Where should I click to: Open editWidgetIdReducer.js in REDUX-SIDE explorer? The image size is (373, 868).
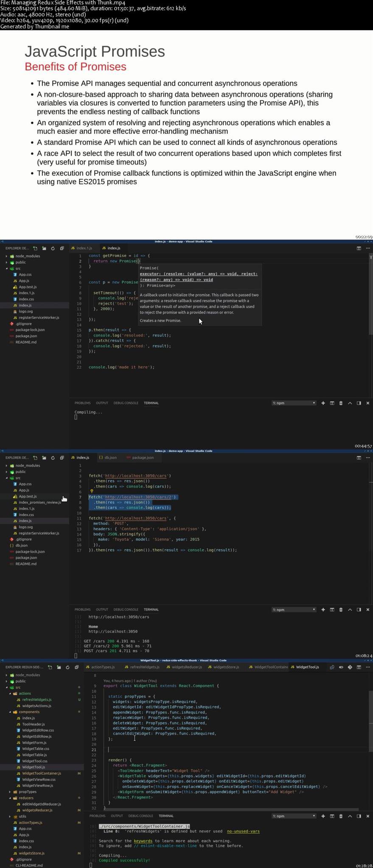click(x=42, y=804)
